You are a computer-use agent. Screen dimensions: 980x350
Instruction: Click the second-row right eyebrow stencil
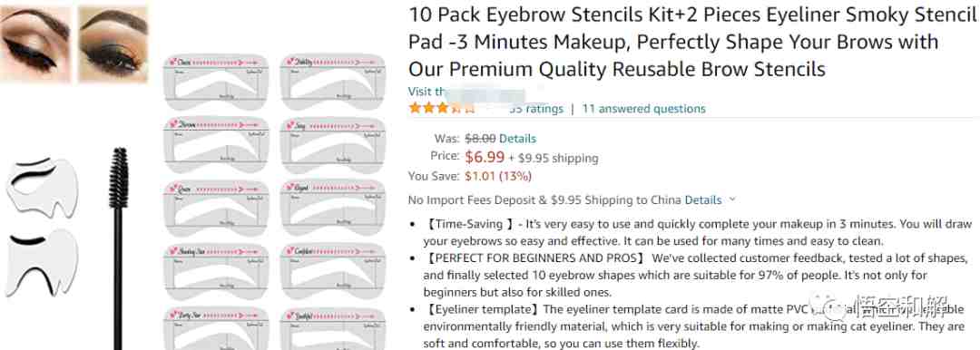[333, 146]
